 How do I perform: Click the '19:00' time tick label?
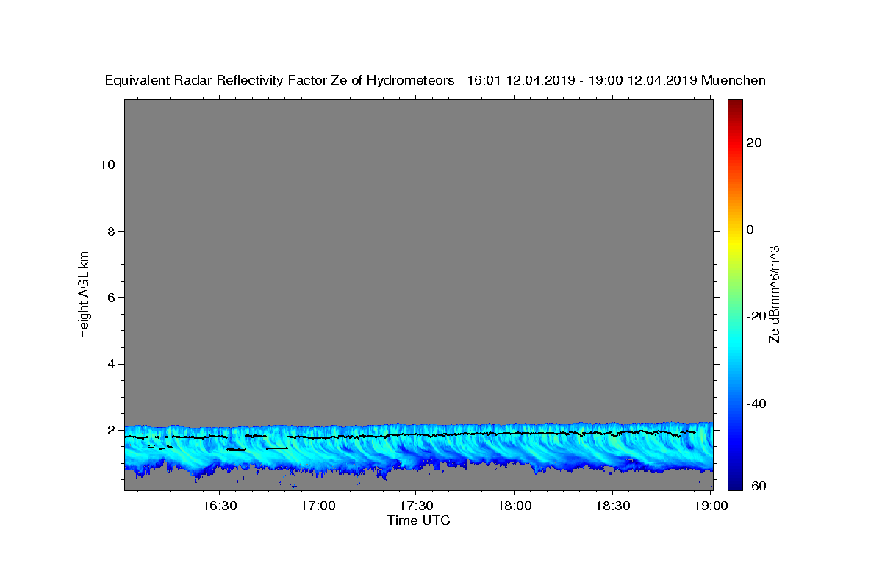click(x=711, y=506)
